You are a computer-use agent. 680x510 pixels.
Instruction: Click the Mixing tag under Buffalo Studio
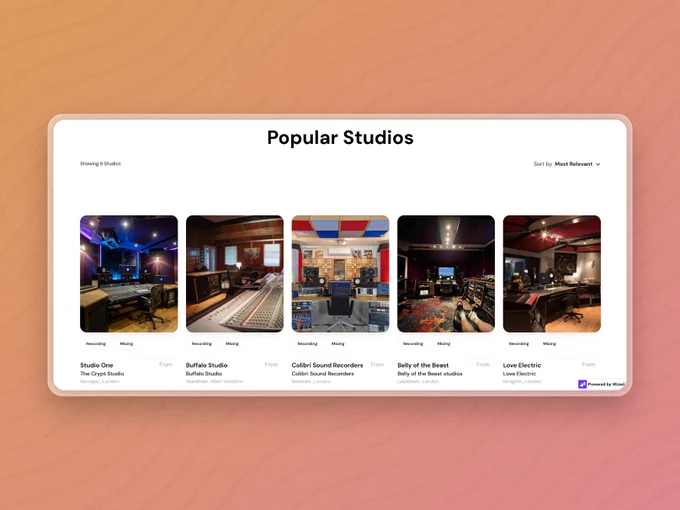point(232,343)
